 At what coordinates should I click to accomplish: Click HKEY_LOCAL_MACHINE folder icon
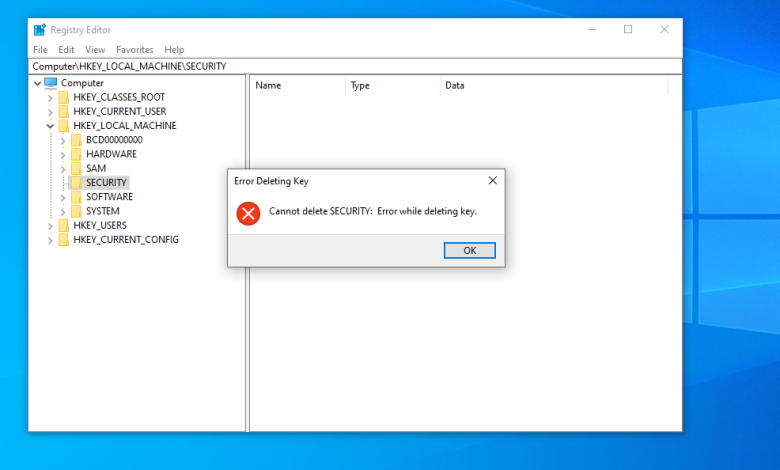coord(63,125)
